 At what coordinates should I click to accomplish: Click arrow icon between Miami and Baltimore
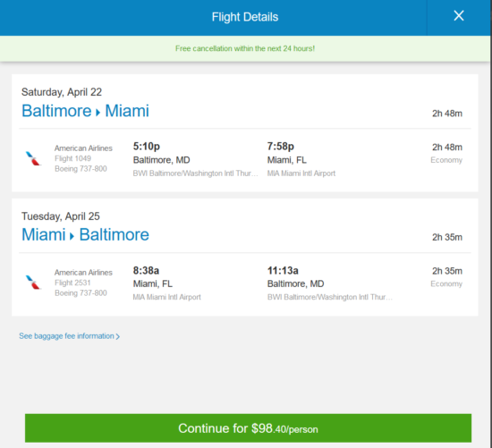(72, 236)
